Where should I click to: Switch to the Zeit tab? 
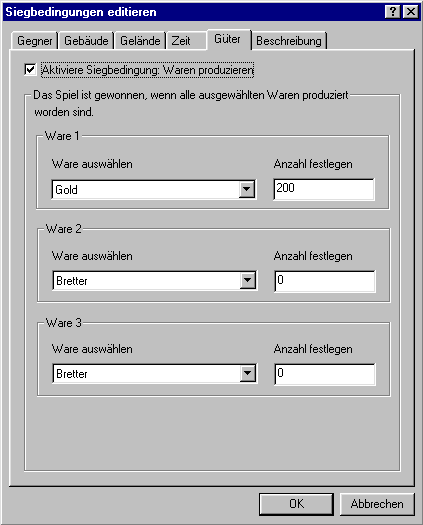[186, 41]
